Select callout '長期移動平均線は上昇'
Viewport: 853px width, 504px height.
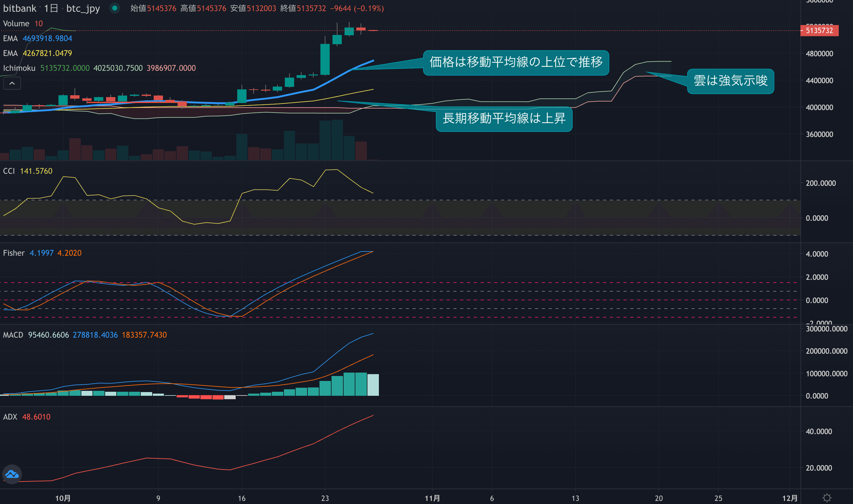tap(504, 118)
